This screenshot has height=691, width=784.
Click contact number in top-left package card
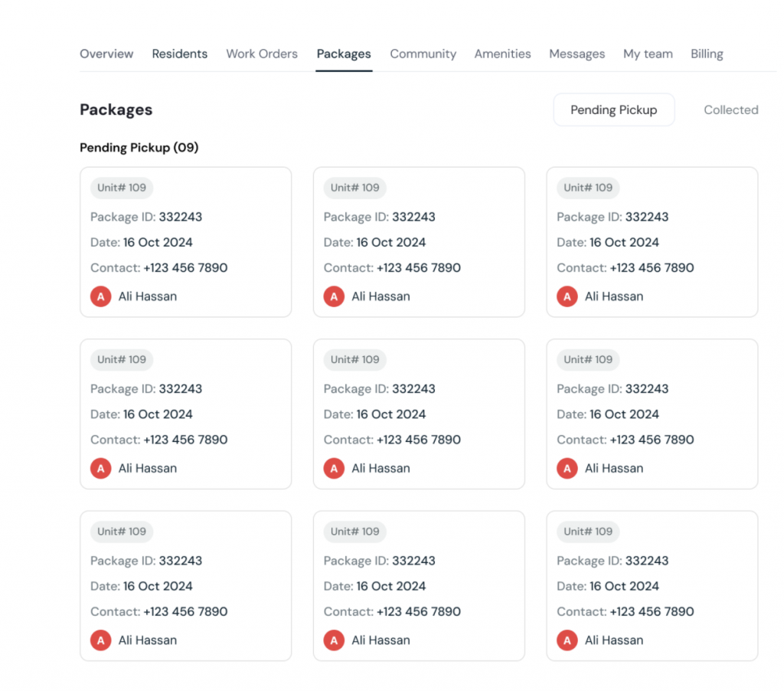click(x=185, y=268)
